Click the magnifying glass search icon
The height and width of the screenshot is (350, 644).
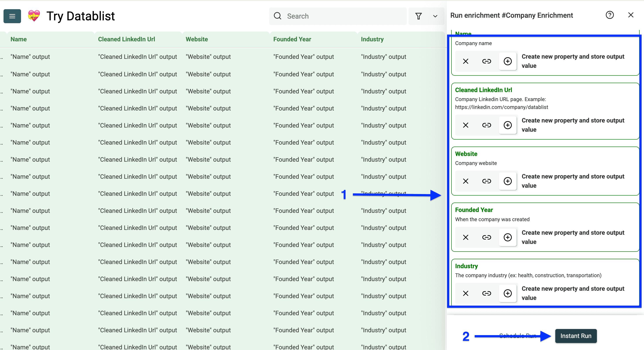coord(278,16)
